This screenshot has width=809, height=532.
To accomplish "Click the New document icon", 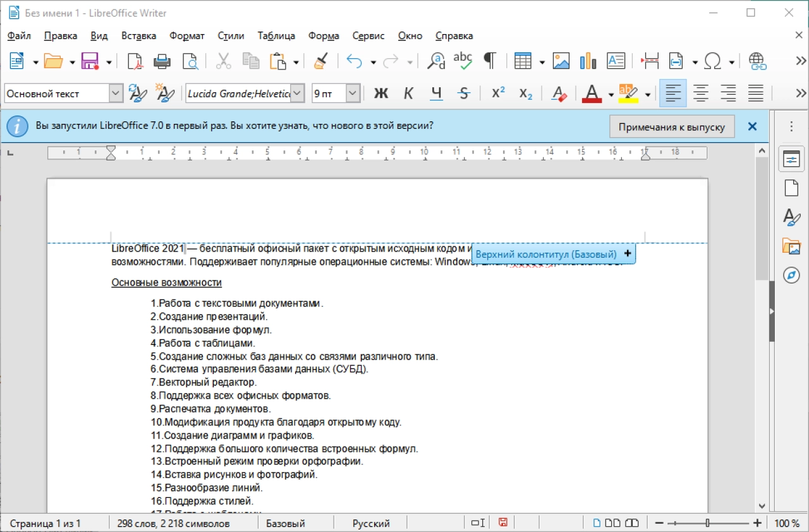I will (16, 61).
